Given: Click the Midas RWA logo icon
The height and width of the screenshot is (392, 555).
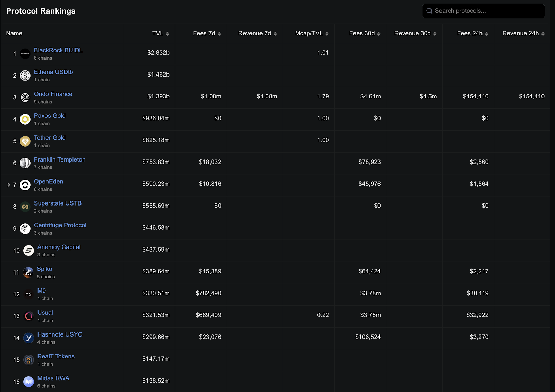Looking at the screenshot, I should pos(28,382).
